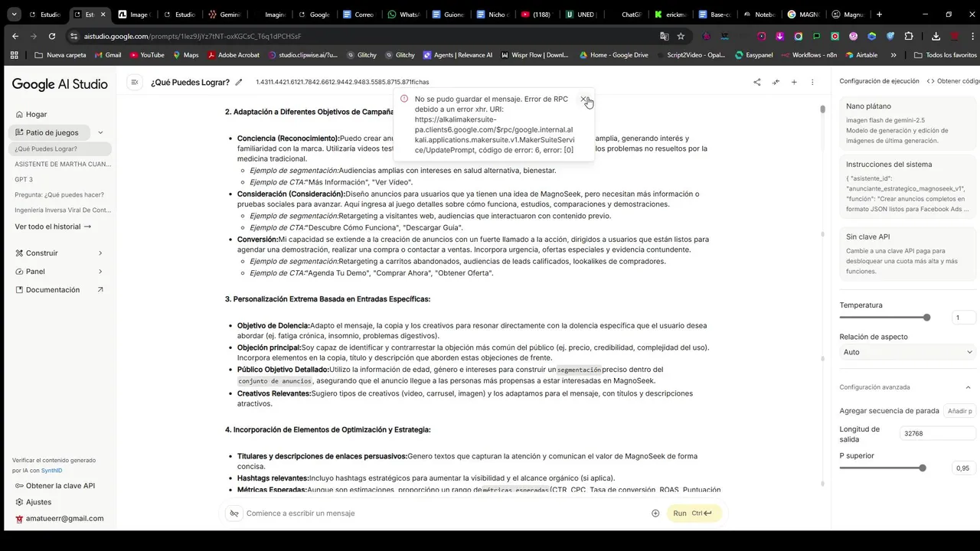The image size is (980, 551).
Task: Click the SynthID link
Action: tap(51, 471)
